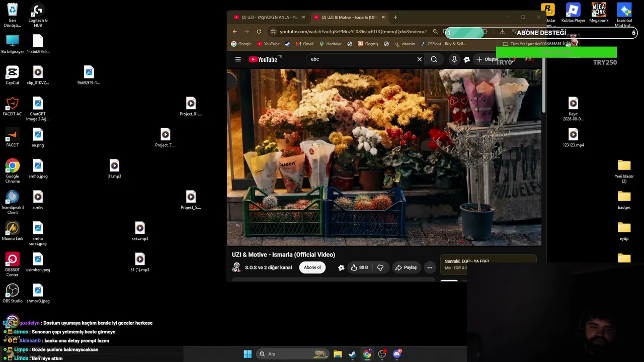Open the Windows Start menu

(248, 354)
